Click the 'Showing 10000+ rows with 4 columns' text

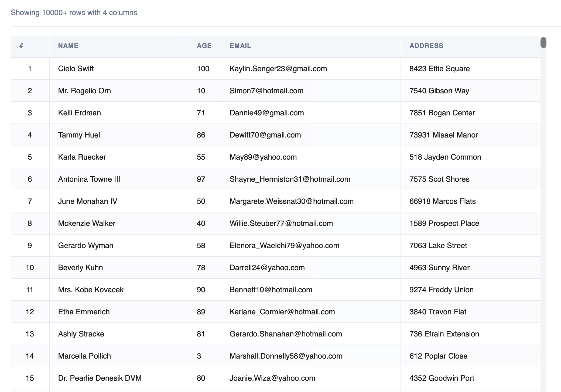74,12
